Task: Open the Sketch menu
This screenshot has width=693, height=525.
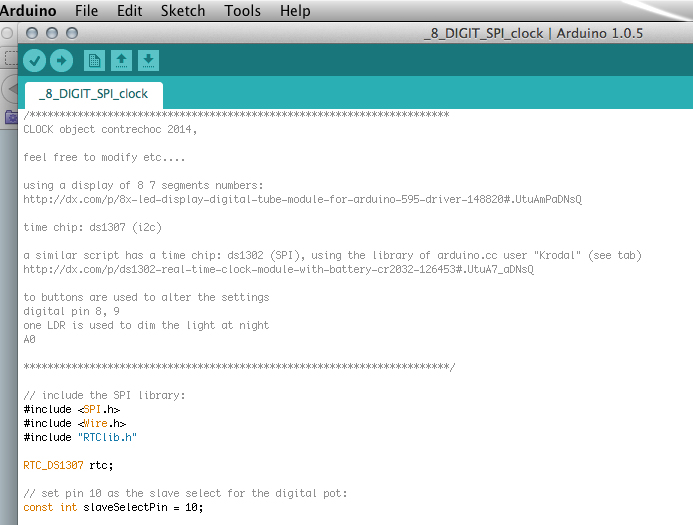Action: click(183, 11)
